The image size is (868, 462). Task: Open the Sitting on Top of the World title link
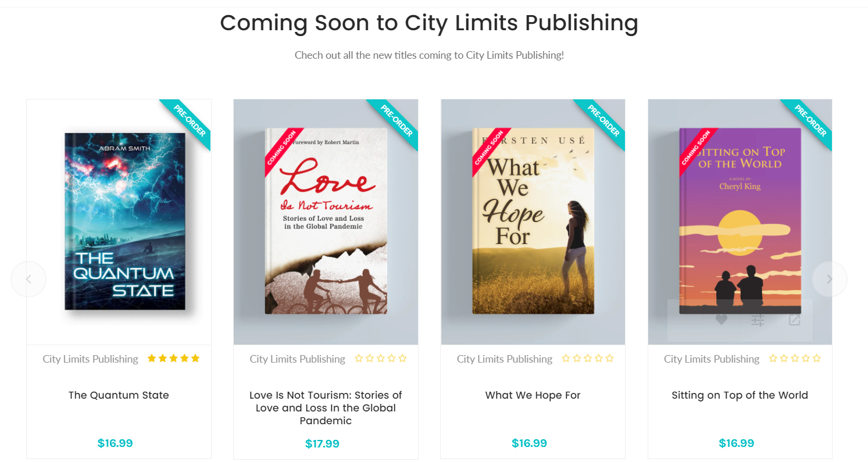pyautogui.click(x=740, y=395)
